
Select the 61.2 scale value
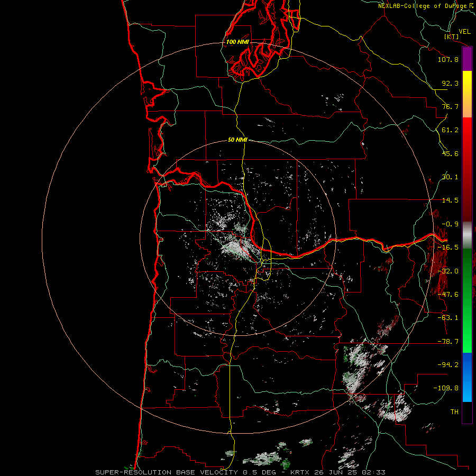450,130
